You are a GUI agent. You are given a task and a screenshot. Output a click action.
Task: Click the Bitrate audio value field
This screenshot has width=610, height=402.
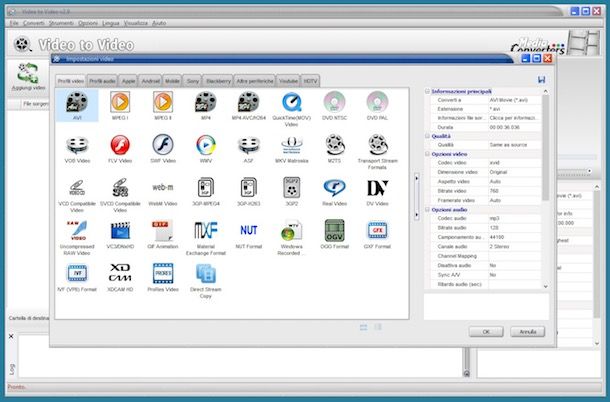(x=514, y=228)
